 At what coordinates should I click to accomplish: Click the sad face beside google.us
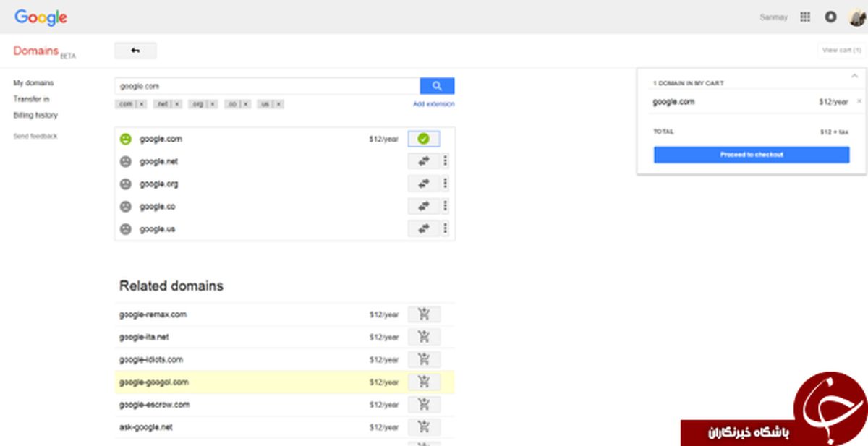(126, 229)
